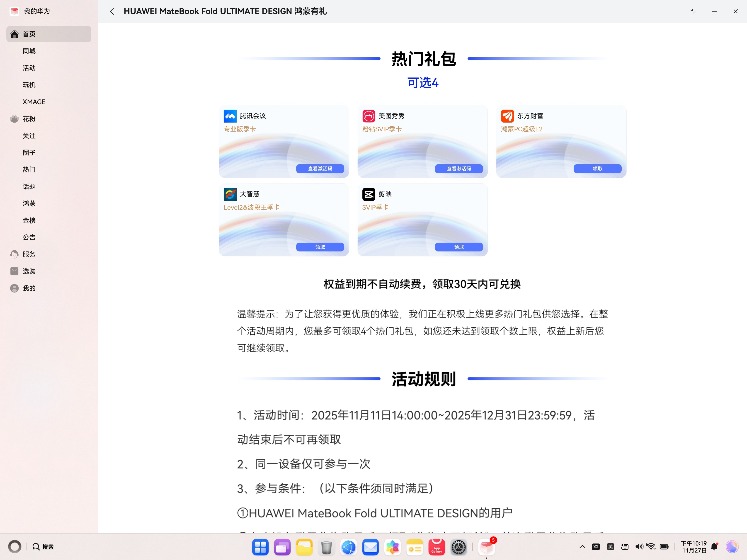Select 花粉 in the sidebar
747x560 pixels.
[x=29, y=119]
